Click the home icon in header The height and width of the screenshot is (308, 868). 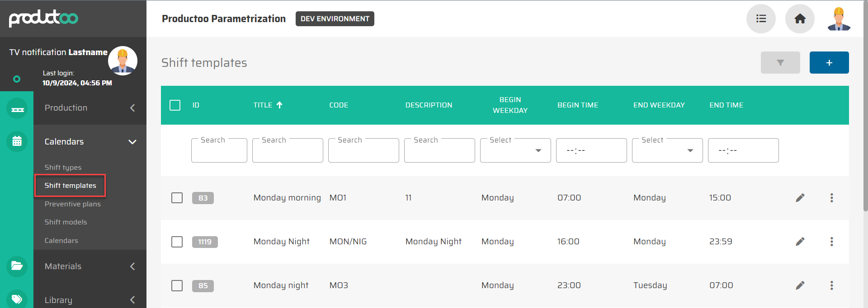(x=800, y=19)
